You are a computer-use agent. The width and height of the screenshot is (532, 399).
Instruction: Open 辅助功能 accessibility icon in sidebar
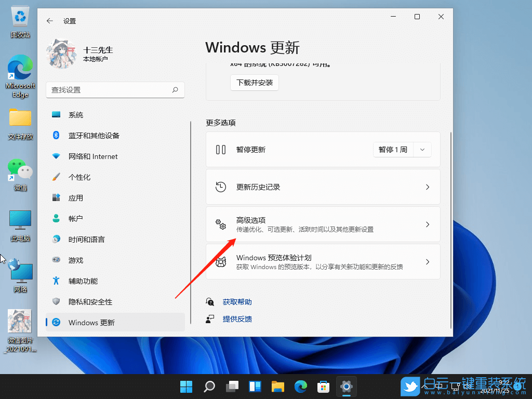[x=56, y=281]
